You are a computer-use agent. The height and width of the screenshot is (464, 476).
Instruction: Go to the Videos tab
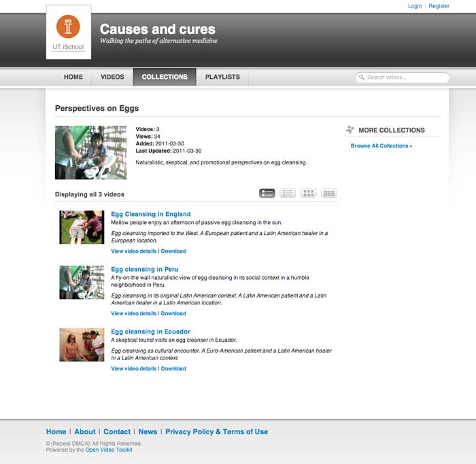pos(112,77)
